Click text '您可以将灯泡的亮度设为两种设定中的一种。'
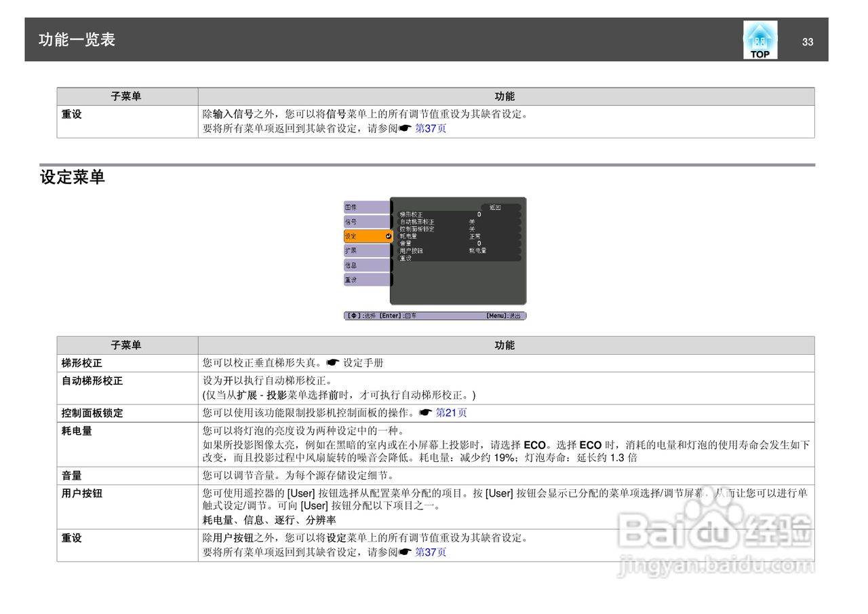Image resolution: width=868 pixels, height=614 pixels. (x=304, y=430)
